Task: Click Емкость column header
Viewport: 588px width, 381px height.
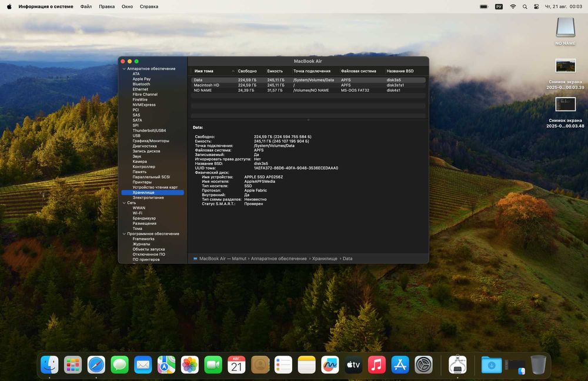Action: (x=275, y=71)
